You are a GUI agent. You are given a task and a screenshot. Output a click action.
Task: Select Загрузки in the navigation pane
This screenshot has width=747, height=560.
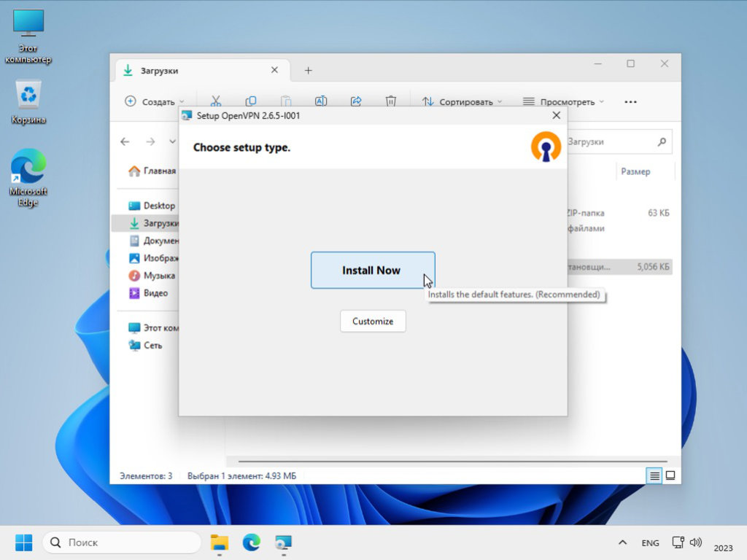146,223
